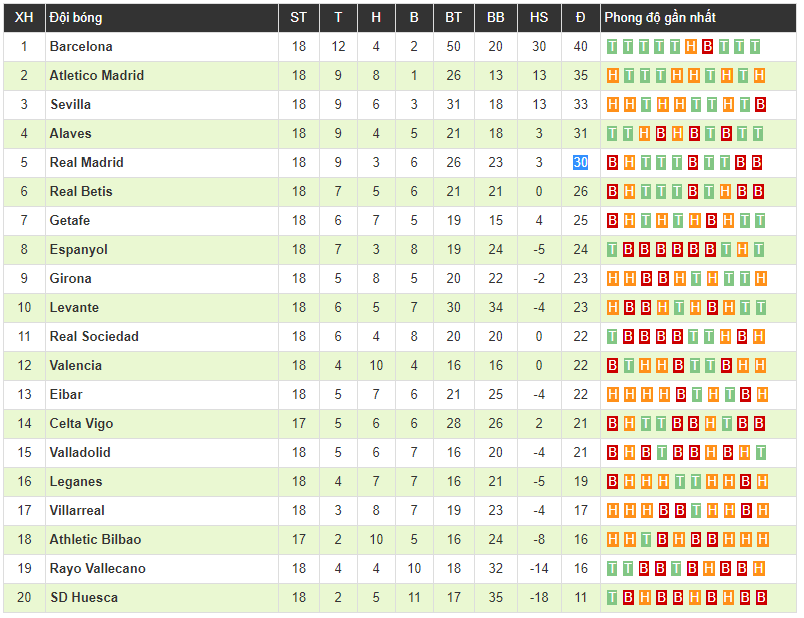Click Barcelona's orange H form badge
Viewport: 804px width, 618px height.
(691, 46)
